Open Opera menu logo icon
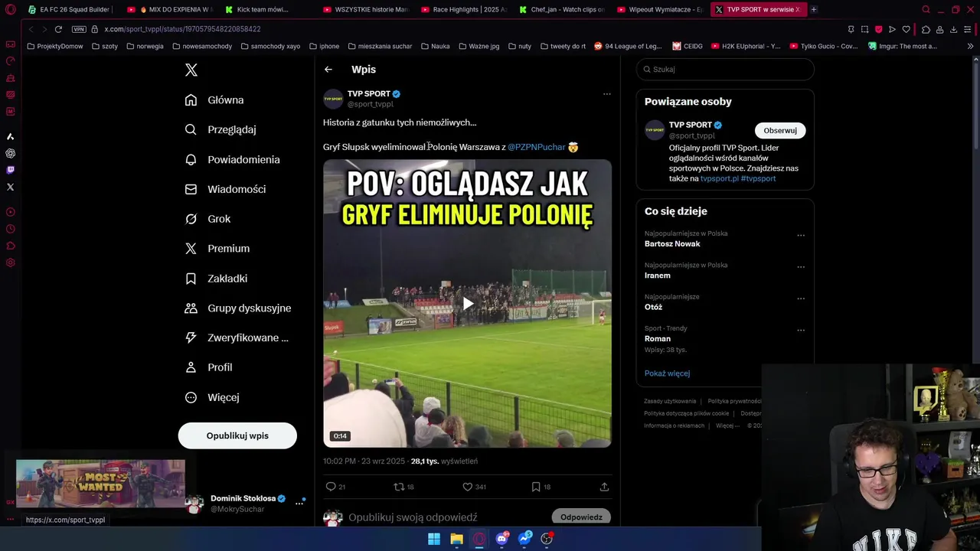Screen dimensions: 980x551 point(11,10)
